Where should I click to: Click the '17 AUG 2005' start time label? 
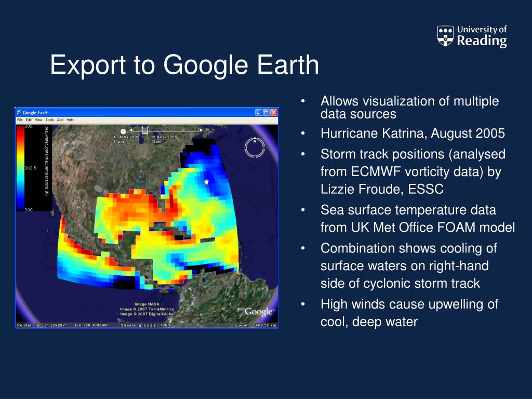[x=126, y=137]
